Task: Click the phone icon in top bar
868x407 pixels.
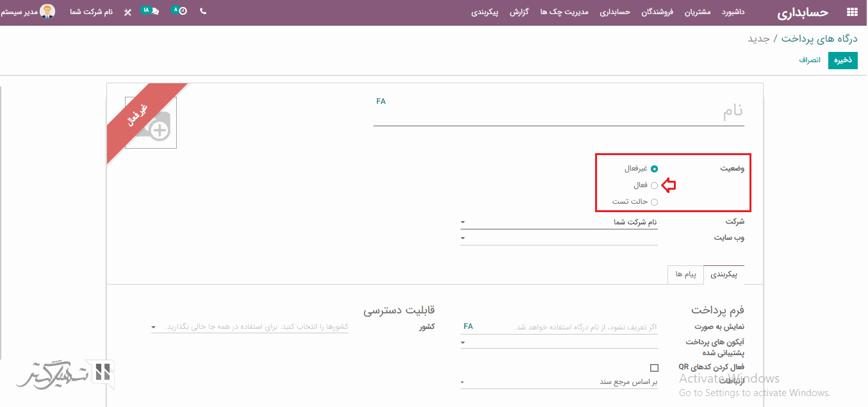Action: pyautogui.click(x=203, y=12)
